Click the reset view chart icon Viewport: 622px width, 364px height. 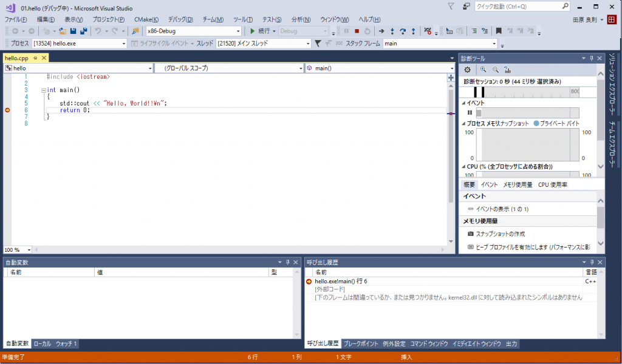(x=507, y=70)
